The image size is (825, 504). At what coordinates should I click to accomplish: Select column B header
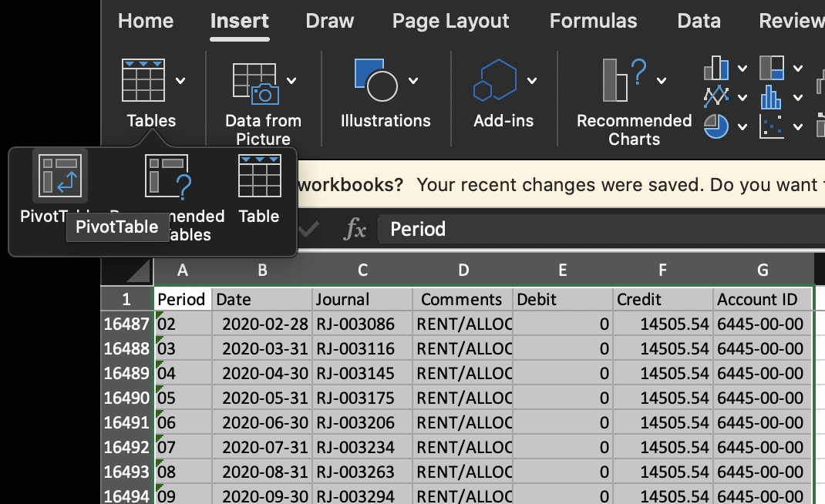pos(262,270)
